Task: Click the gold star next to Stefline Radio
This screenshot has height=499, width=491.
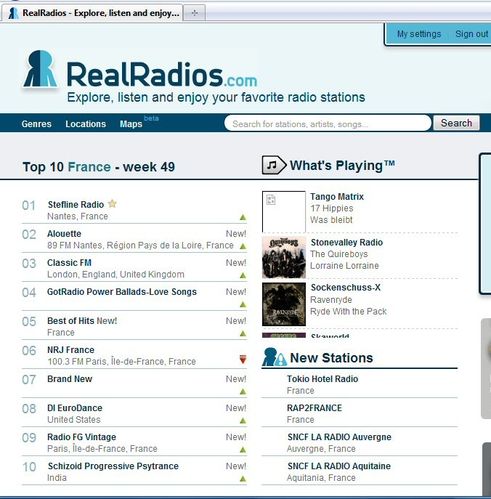Action: (x=113, y=203)
